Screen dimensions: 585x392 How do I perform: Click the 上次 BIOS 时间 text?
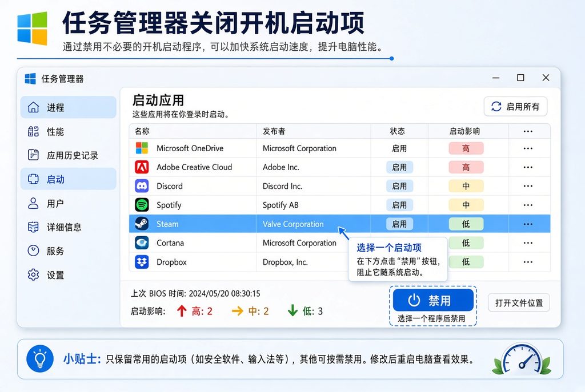195,293
